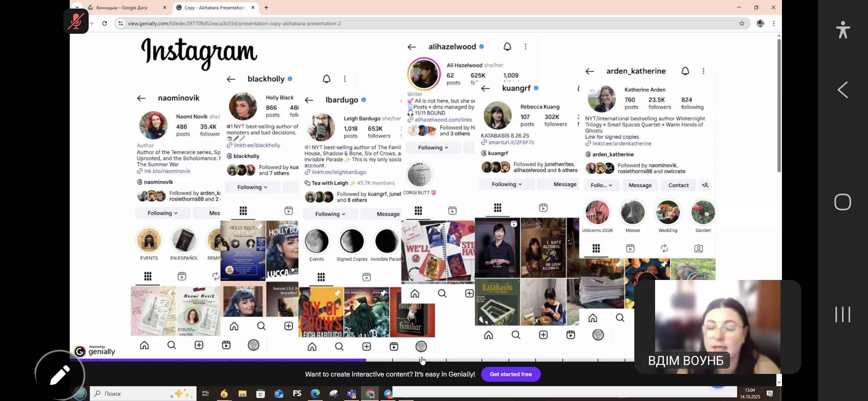Click the Genially logo badge
Image resolution: width=868 pixels, height=401 pixels.
[95, 351]
